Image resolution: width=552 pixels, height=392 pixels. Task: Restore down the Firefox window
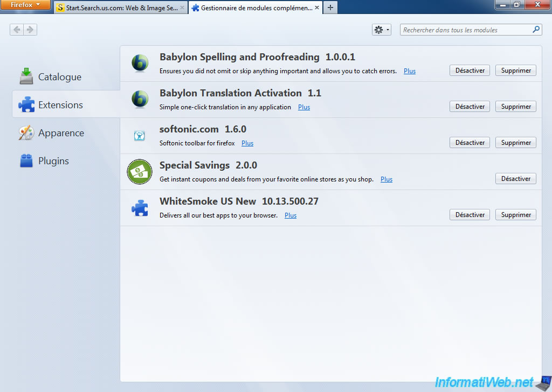(x=517, y=4)
